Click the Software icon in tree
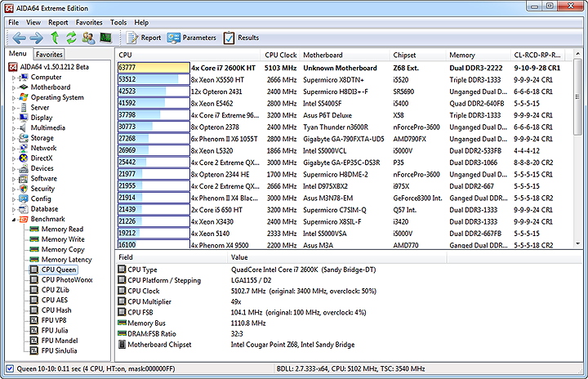 (23, 178)
